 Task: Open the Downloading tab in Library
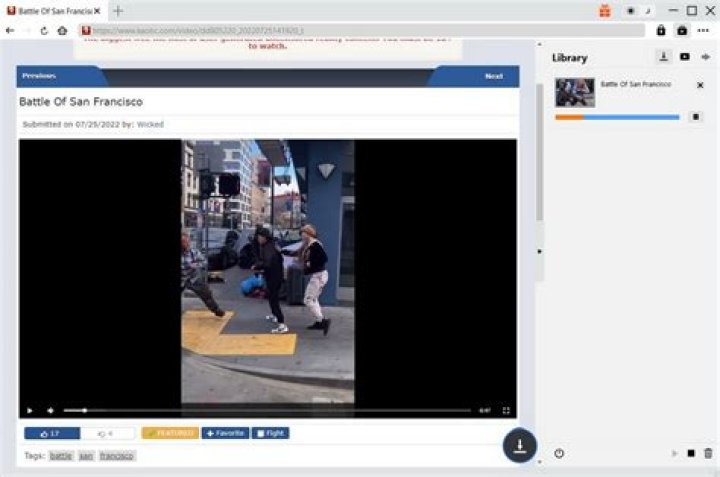pyautogui.click(x=663, y=57)
